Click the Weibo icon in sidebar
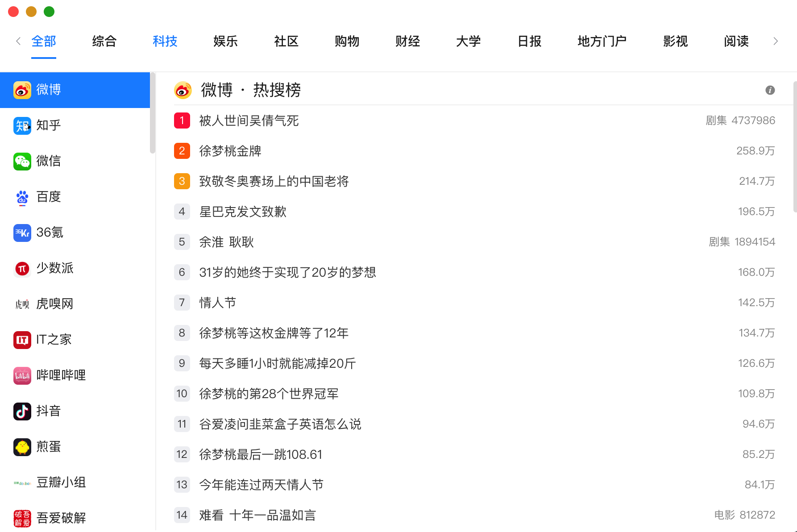The width and height of the screenshot is (797, 532). pos(22,90)
